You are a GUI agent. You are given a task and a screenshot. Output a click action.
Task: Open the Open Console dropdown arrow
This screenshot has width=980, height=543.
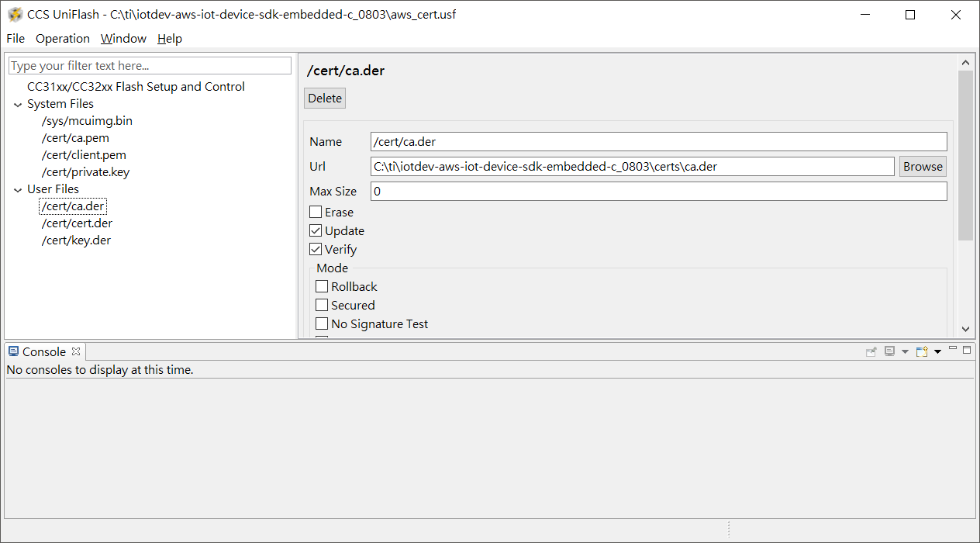pos(937,352)
